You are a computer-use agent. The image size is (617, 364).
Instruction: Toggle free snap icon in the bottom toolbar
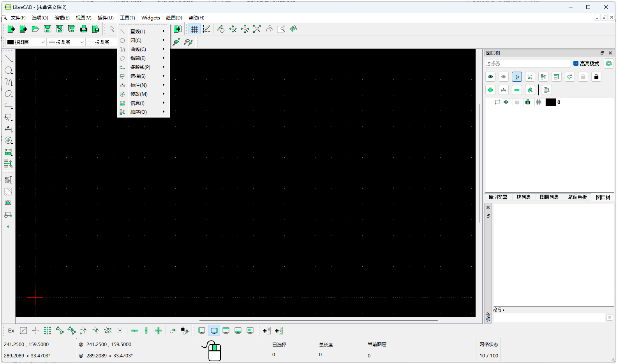click(x=23, y=331)
